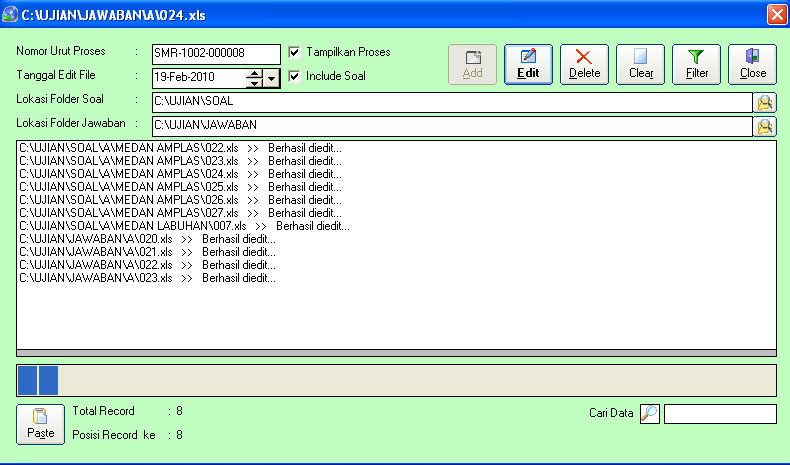Click the progress bar at the bottom
This screenshot has height=465, width=790.
pos(396,380)
